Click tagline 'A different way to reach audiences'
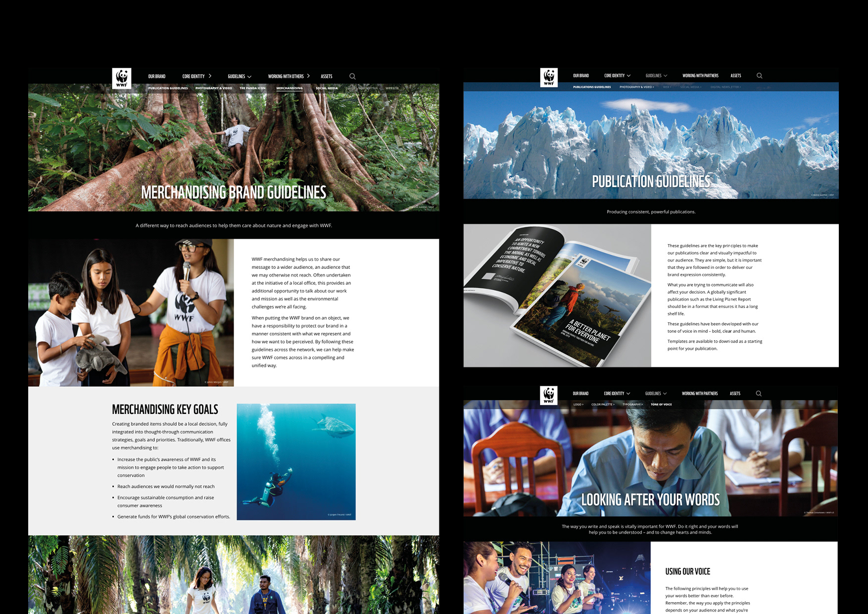The image size is (868, 614). [234, 225]
